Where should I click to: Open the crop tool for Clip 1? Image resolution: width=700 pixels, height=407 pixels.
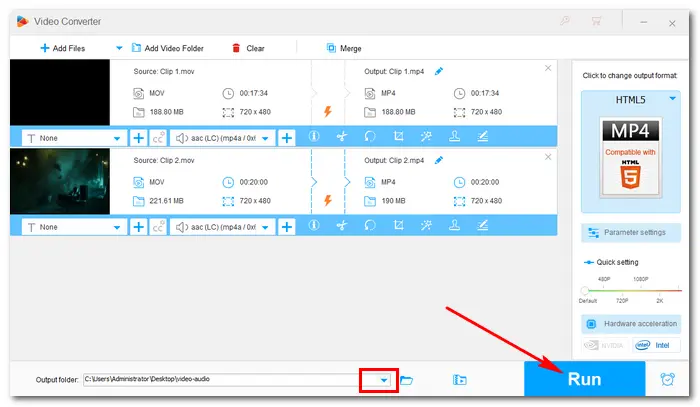point(398,137)
